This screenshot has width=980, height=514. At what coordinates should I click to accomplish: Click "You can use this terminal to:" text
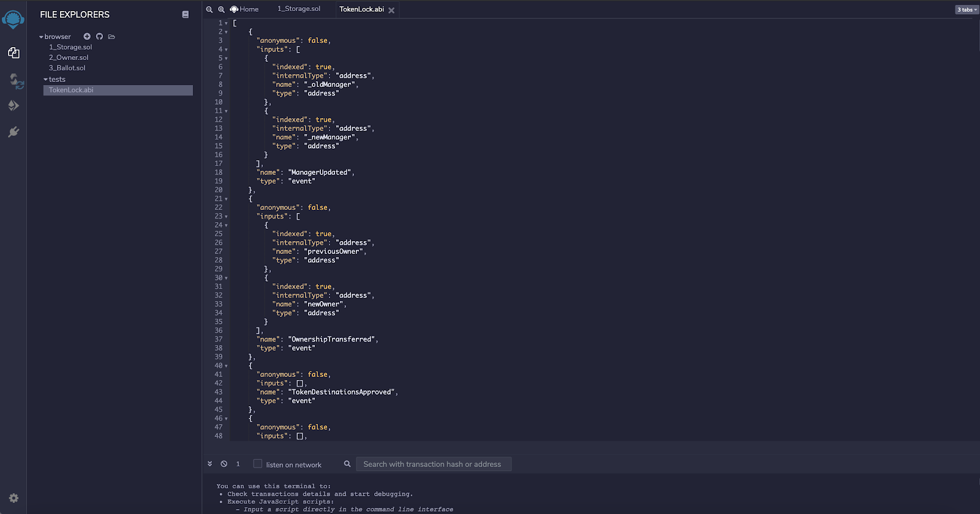click(273, 486)
